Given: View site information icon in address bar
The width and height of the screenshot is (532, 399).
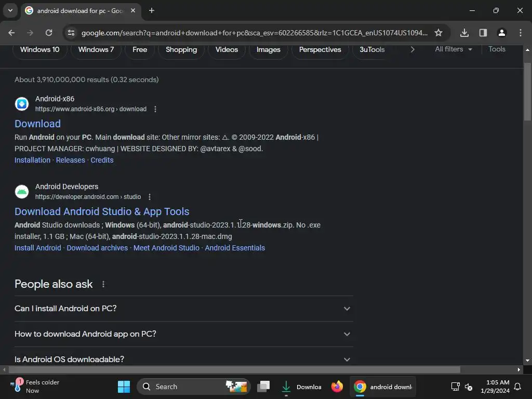Looking at the screenshot, I should pyautogui.click(x=71, y=33).
